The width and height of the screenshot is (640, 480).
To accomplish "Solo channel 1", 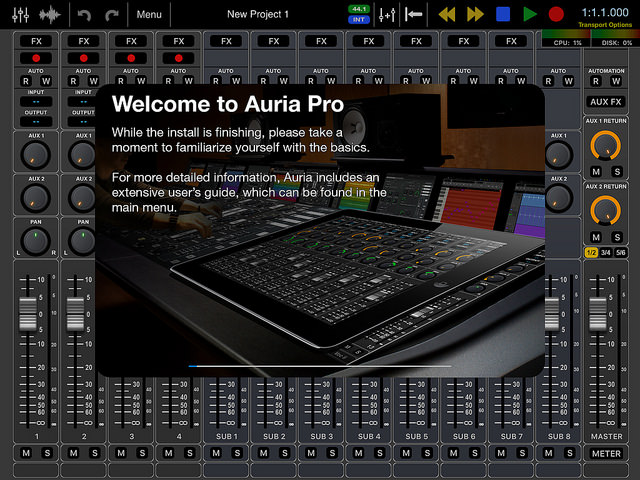I will 47,453.
